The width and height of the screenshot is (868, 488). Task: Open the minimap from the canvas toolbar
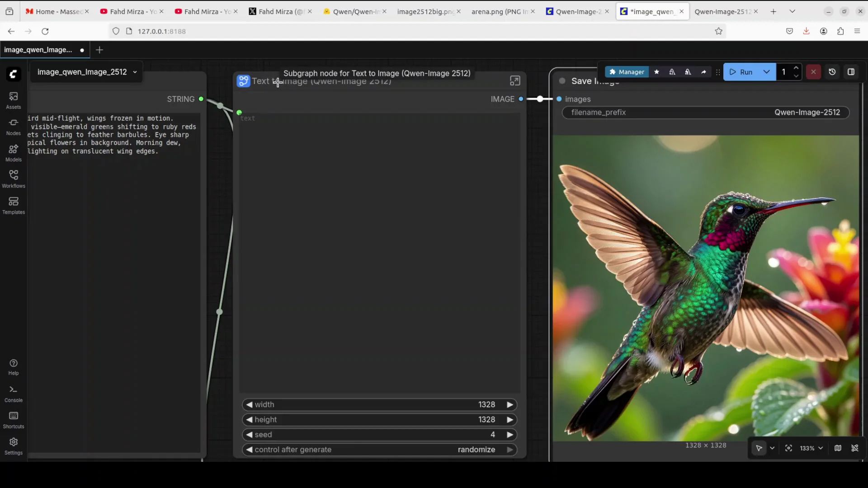pyautogui.click(x=838, y=448)
